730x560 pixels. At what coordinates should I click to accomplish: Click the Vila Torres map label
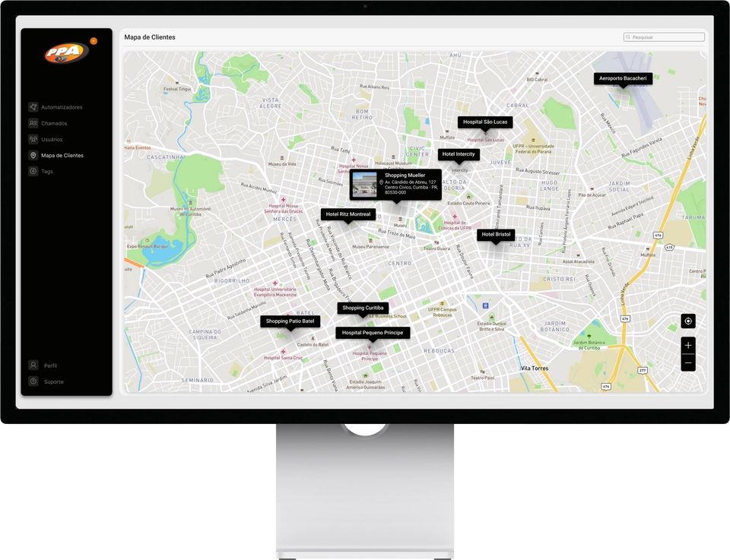[x=535, y=369]
